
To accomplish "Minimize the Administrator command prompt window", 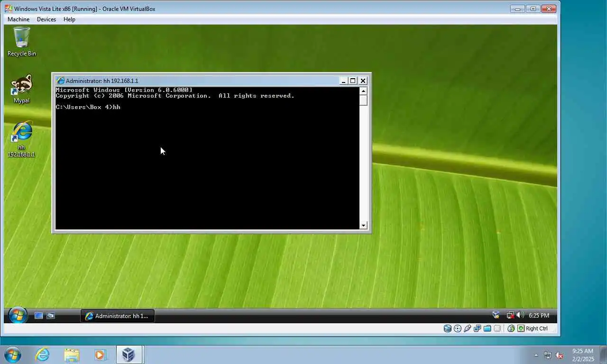I will (344, 81).
